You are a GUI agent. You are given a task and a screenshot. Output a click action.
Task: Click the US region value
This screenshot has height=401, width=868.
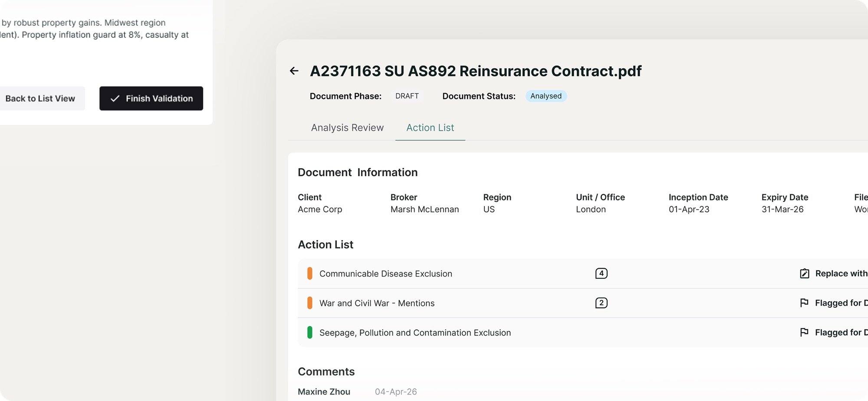[489, 209]
